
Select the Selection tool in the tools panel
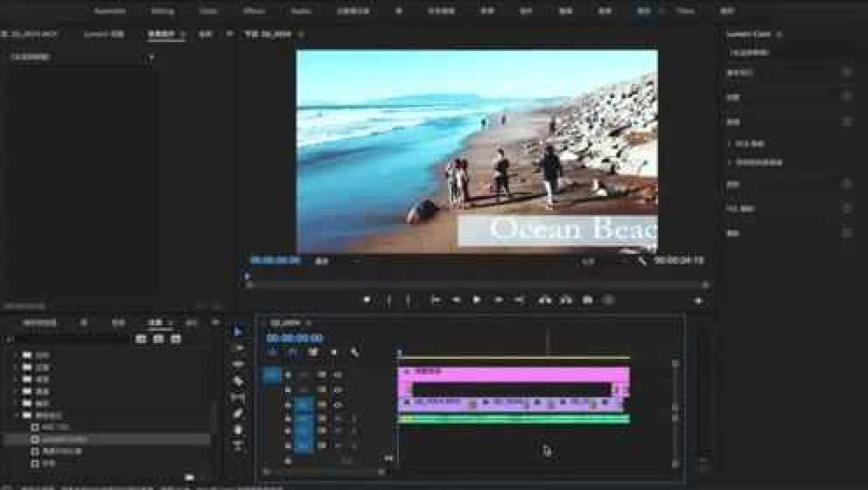(238, 331)
